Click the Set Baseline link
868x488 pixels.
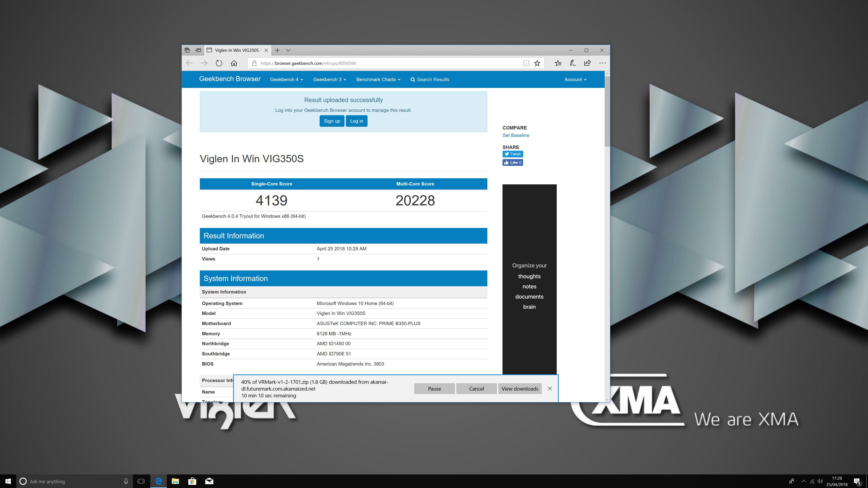point(516,135)
